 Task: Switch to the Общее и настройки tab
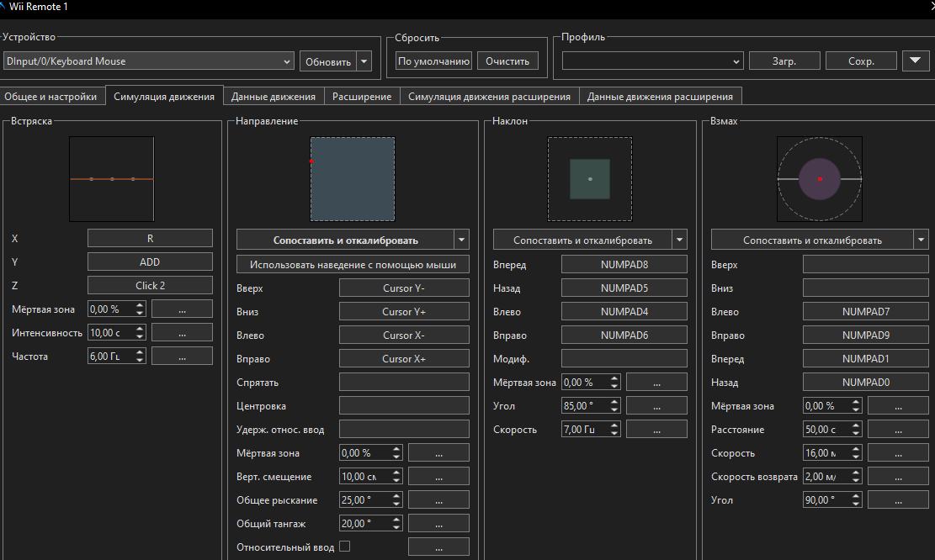pyautogui.click(x=51, y=97)
